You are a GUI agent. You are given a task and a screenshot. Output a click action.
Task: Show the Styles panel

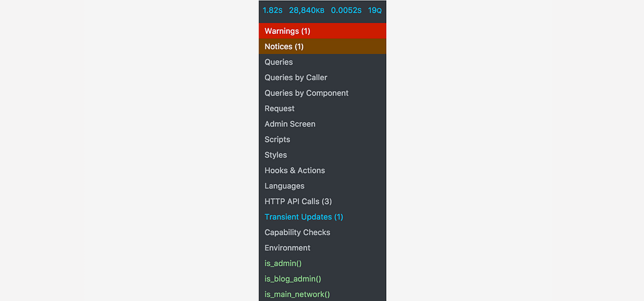(x=323, y=155)
